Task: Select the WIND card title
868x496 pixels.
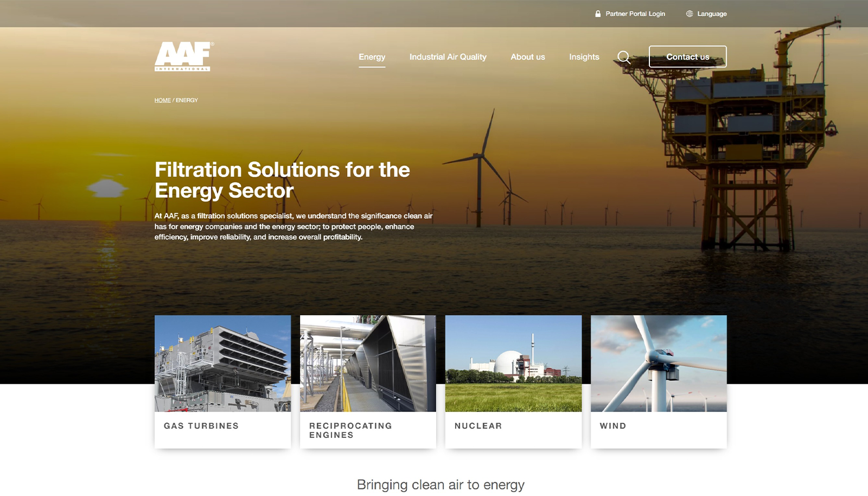Action: 613,426
